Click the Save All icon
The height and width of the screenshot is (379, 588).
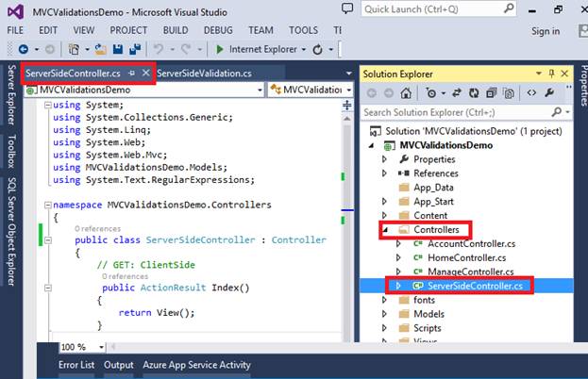click(x=135, y=49)
